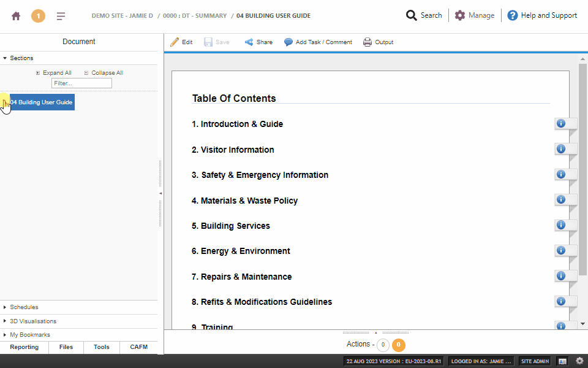Expand the 3D Visualisations panel

pyautogui.click(x=4, y=321)
